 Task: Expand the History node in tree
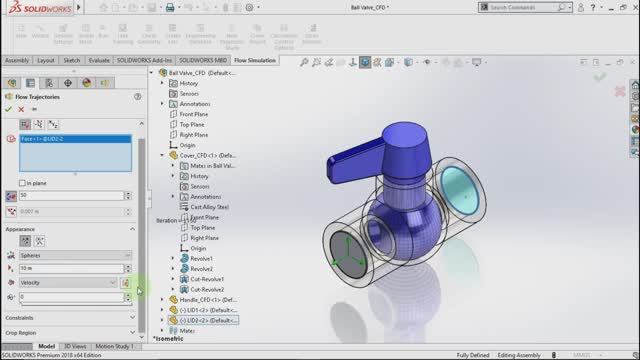coord(162,83)
